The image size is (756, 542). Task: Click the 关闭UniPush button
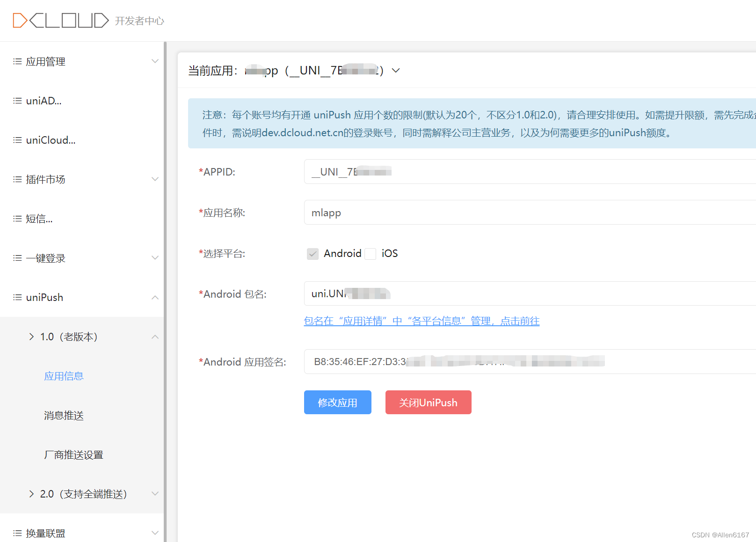(428, 402)
